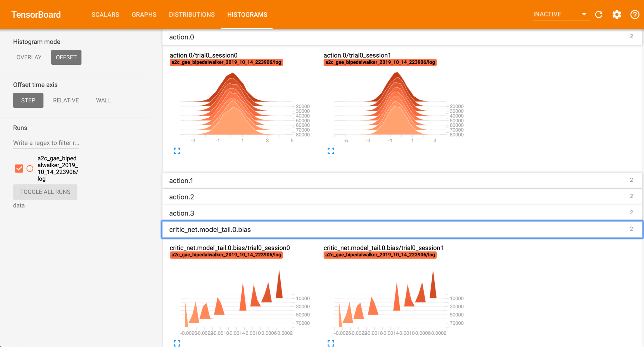The image size is (644, 347).
Task: Open the DISTRIBUTIONS tab
Action: (x=192, y=15)
